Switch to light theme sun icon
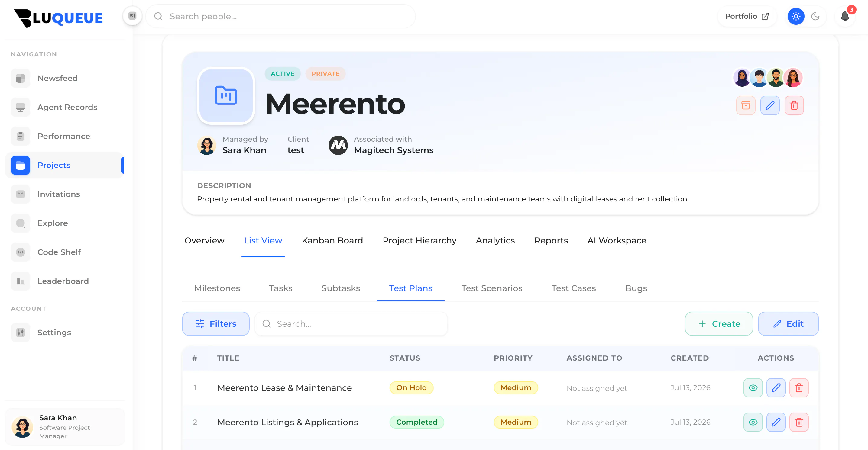The image size is (868, 450). click(796, 17)
